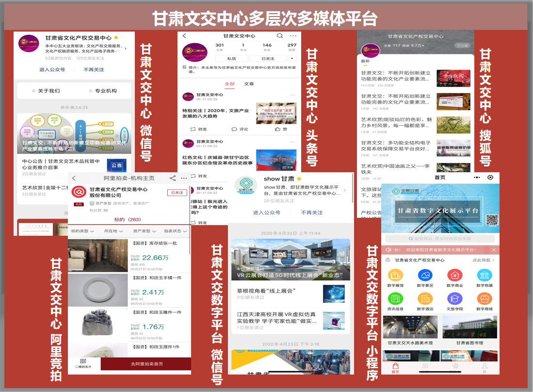Open the 关于我们 menu in the WeChat account
Screen dimensions: 533x392
point(46,91)
